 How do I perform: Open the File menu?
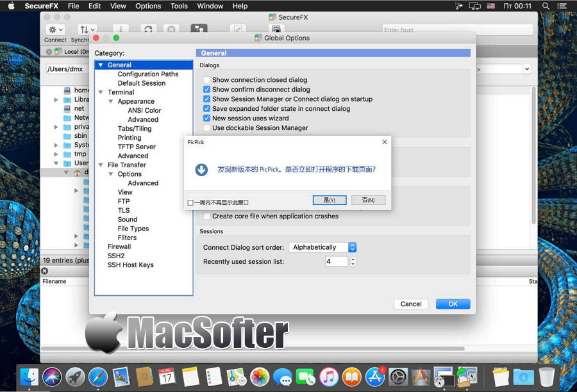tap(73, 6)
